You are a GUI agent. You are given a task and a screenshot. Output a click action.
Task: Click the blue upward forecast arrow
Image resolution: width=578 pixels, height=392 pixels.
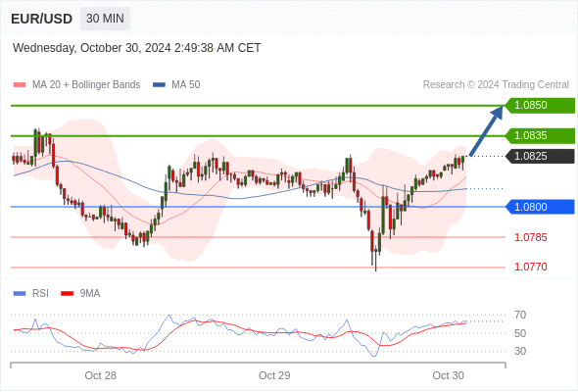(486, 131)
